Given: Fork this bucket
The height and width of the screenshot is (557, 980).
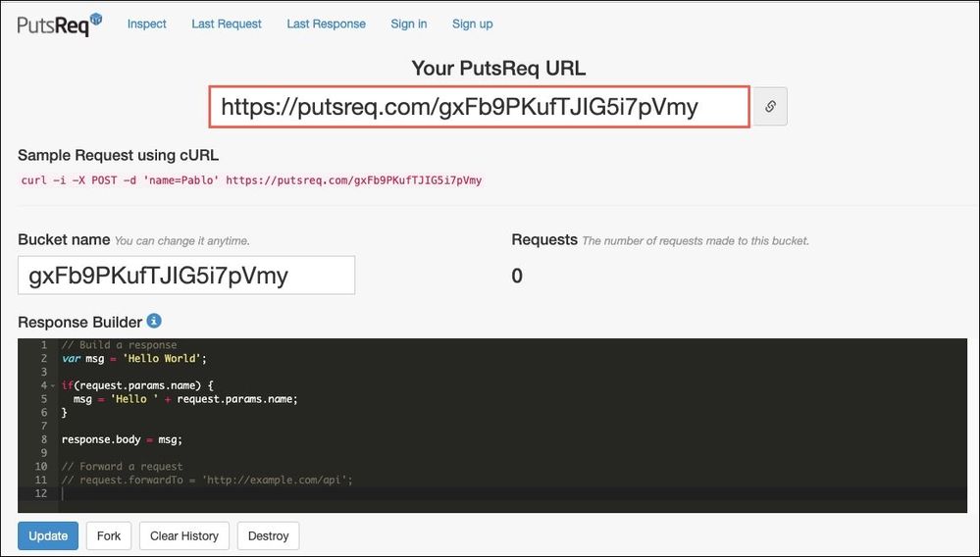Looking at the screenshot, I should click(x=109, y=536).
